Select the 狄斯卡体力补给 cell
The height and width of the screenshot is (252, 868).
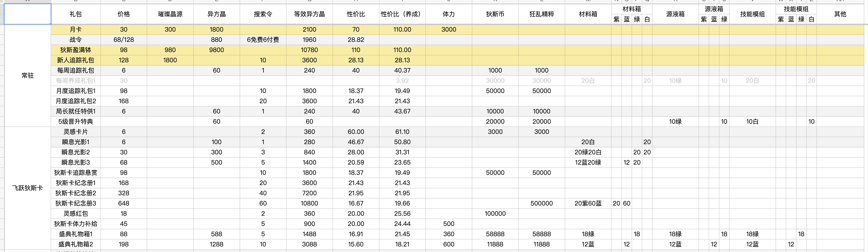(x=75, y=224)
